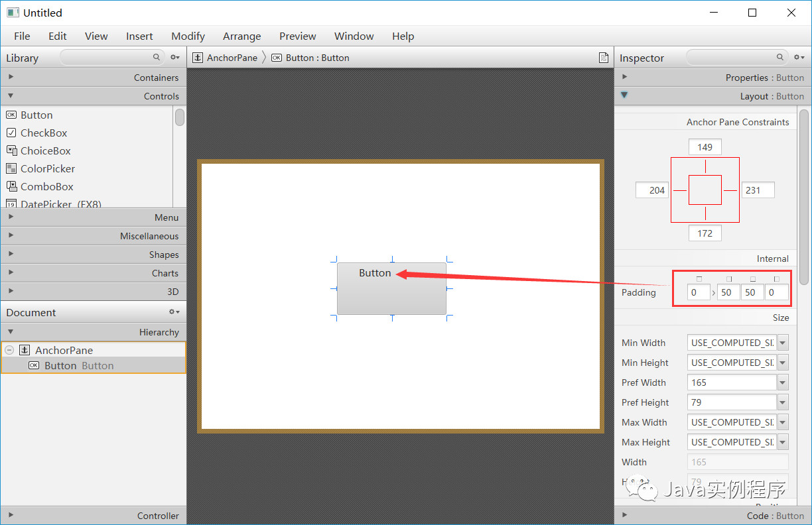Click the FXML text view icon above the canvas
Viewport: 812px width, 525px height.
coord(604,58)
